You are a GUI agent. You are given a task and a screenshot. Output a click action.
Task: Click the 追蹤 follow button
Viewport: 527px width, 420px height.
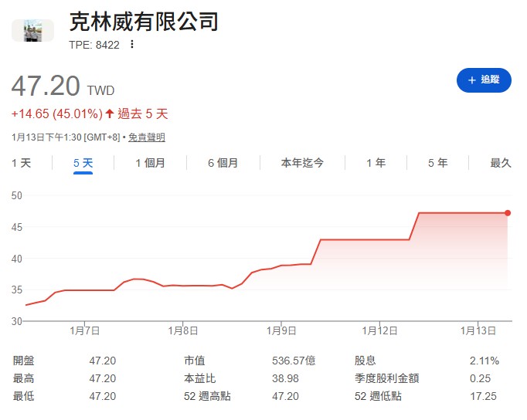tap(484, 80)
